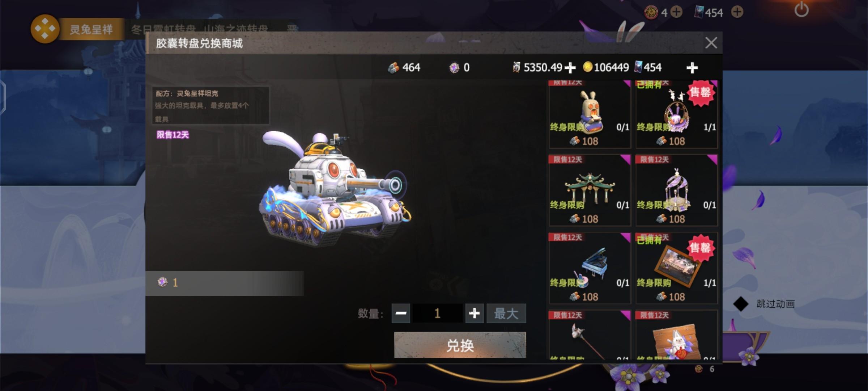Select the green pavilion item

[590, 190]
